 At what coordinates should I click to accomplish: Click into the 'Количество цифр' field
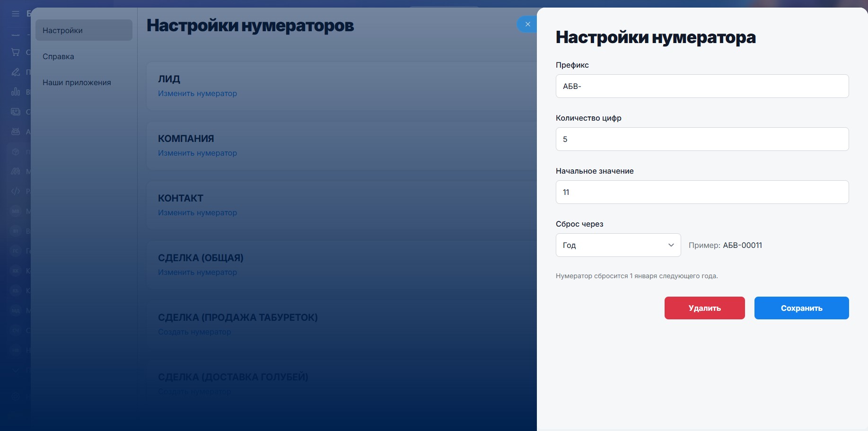point(702,139)
